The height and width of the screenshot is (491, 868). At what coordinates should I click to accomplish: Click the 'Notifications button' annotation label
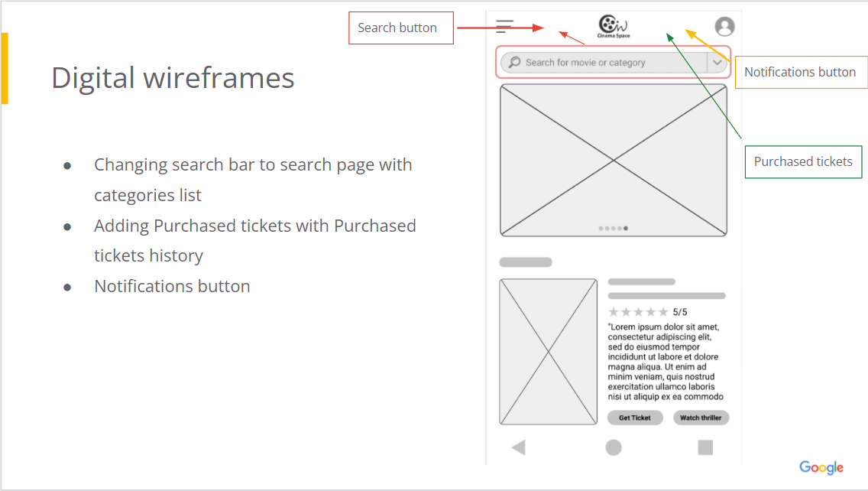point(801,72)
